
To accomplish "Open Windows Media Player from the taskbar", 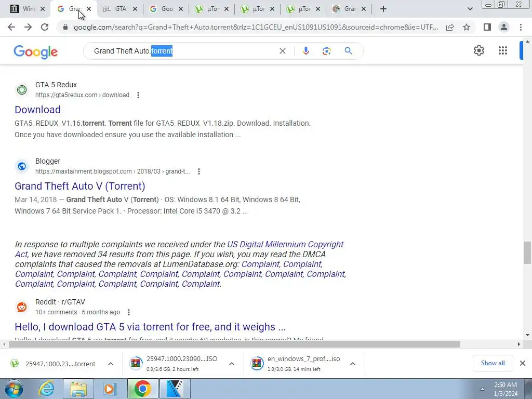I will 110,389.
